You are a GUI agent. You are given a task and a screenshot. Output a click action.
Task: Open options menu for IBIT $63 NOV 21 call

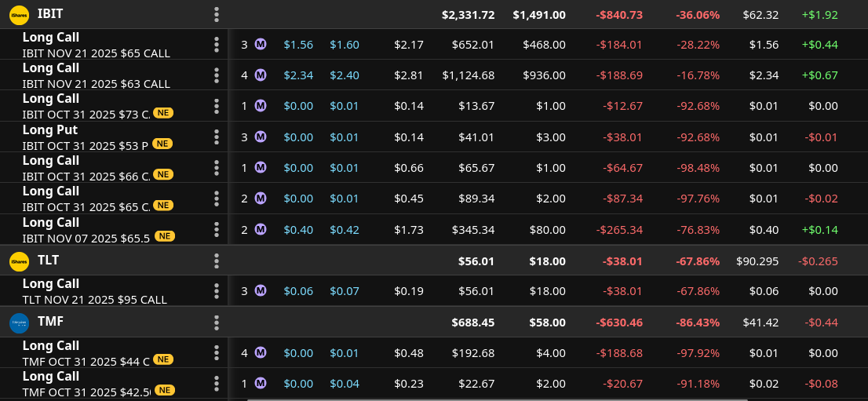click(x=217, y=75)
